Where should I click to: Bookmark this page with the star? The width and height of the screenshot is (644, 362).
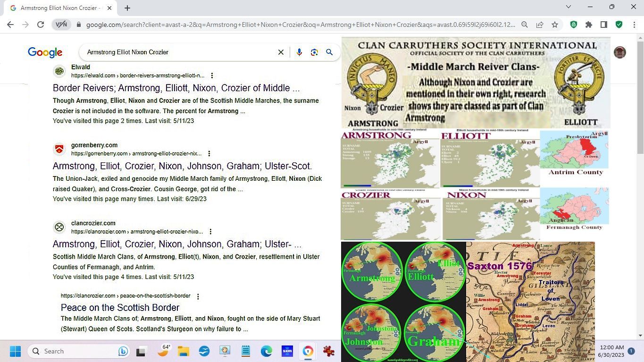tap(555, 25)
